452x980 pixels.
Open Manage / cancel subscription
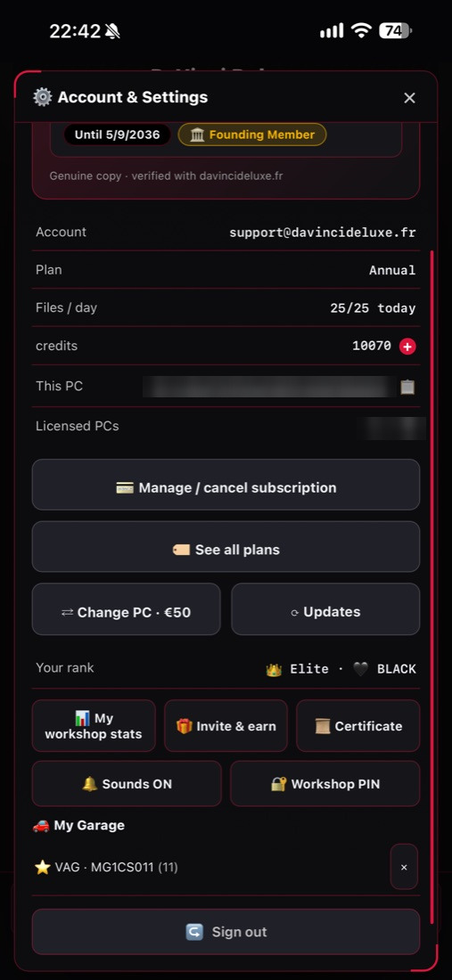click(x=226, y=485)
